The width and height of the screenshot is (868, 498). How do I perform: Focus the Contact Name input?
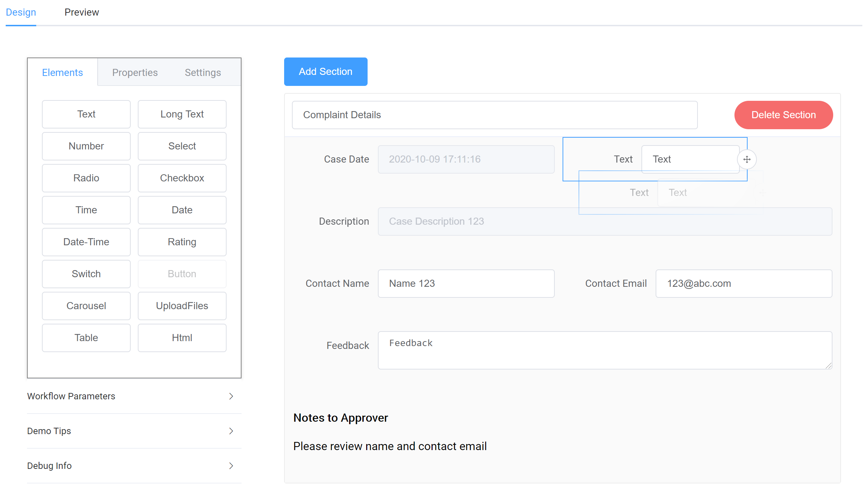(466, 284)
